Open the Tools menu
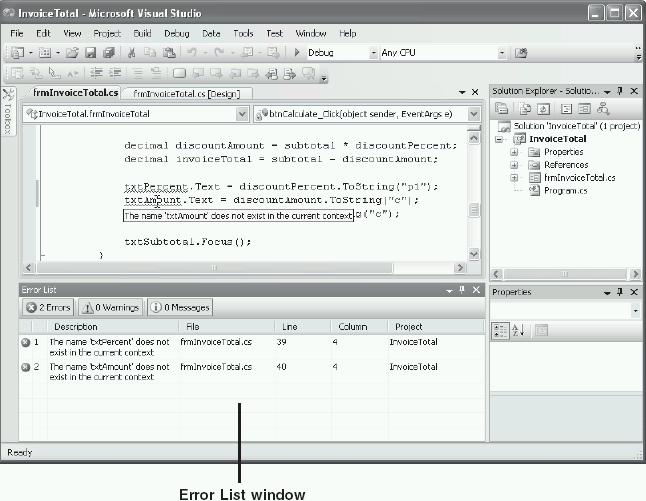646x501 pixels. 243,33
